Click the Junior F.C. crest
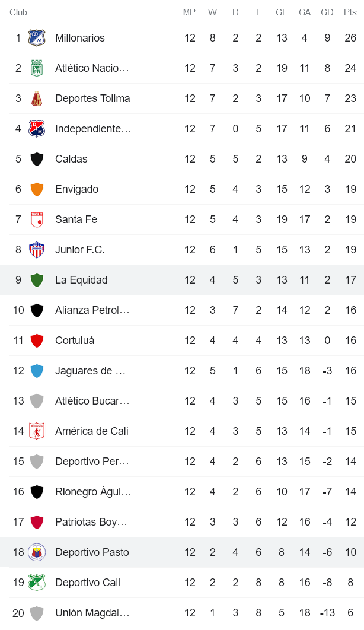 [37, 250]
